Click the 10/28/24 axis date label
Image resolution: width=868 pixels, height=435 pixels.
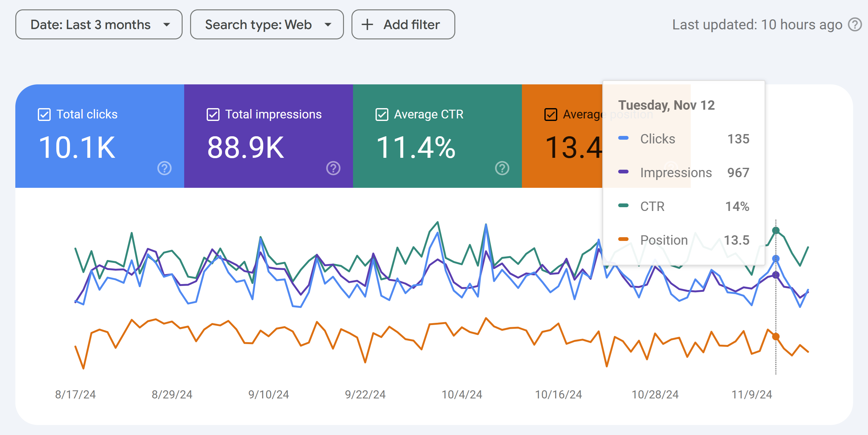tap(655, 394)
